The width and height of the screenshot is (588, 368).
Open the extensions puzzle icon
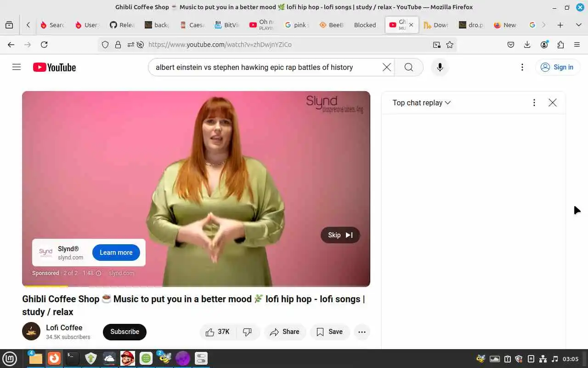560,45
